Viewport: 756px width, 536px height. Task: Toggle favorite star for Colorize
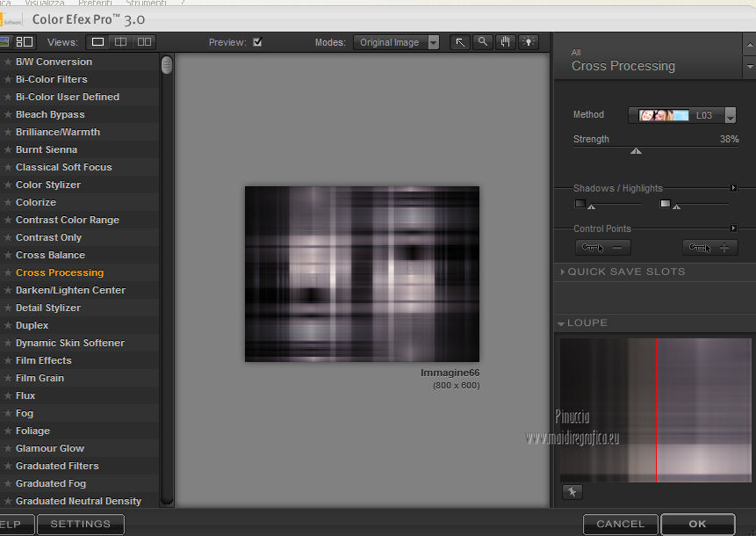[x=7, y=203]
